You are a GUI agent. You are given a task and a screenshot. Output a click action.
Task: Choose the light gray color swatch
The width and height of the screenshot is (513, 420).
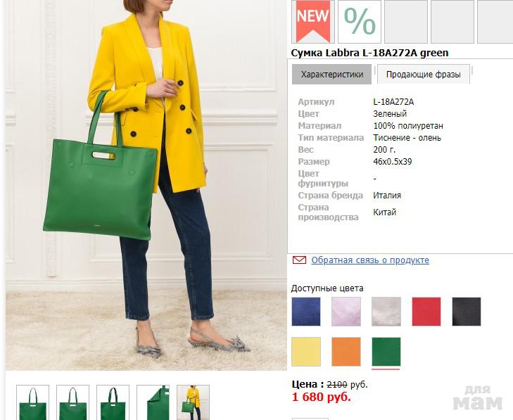386,312
